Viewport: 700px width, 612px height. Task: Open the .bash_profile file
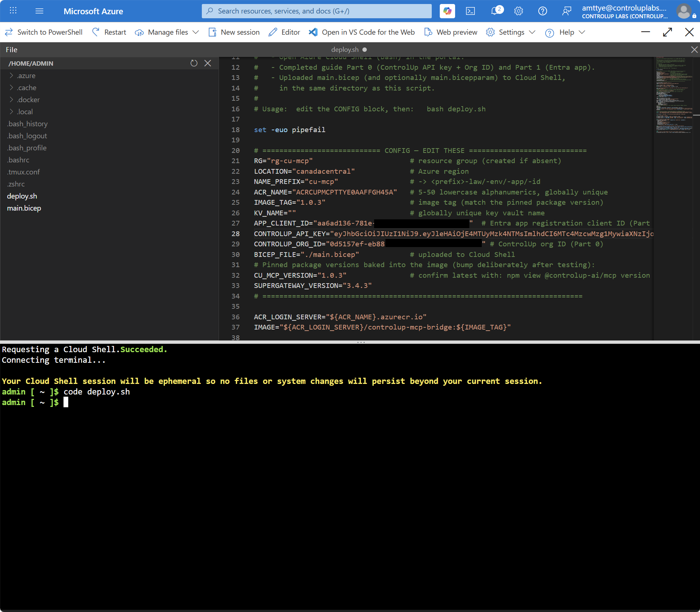(x=27, y=148)
